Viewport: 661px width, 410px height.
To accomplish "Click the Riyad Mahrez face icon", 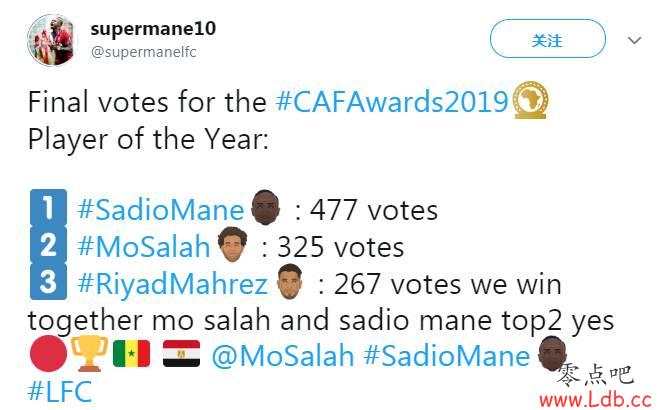I will coord(290,282).
